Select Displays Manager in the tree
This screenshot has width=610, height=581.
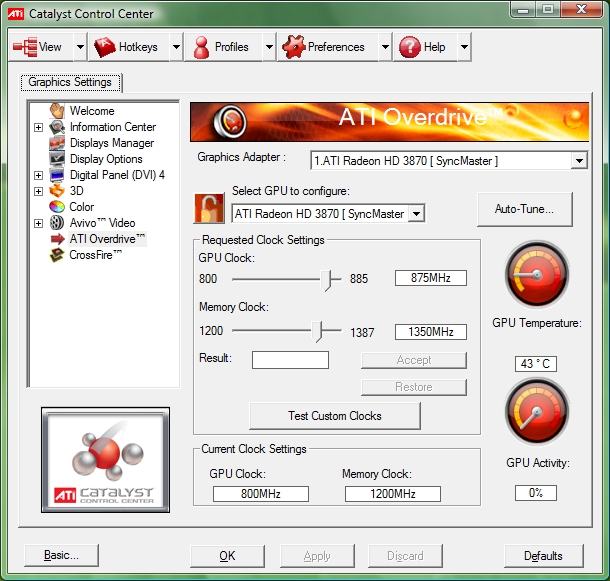[112, 143]
